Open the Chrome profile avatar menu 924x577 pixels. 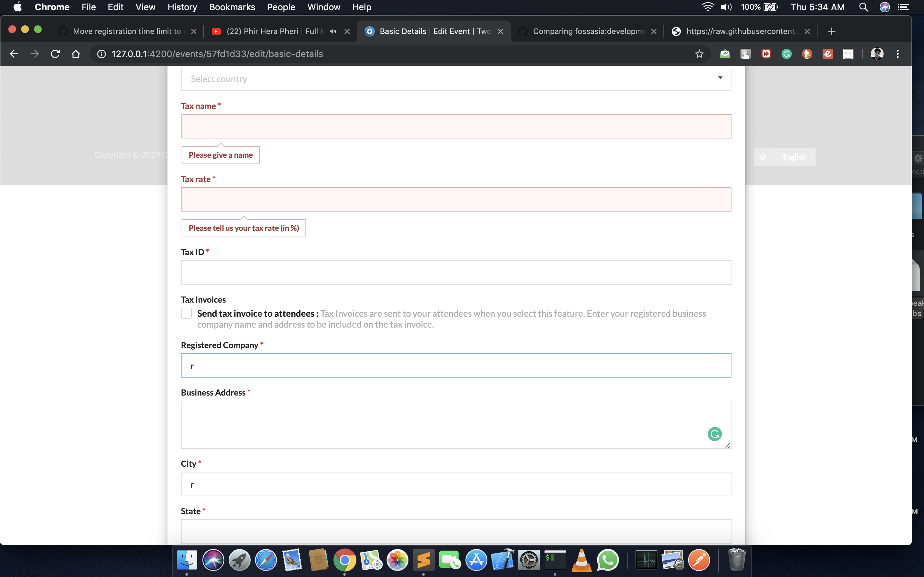tap(877, 54)
